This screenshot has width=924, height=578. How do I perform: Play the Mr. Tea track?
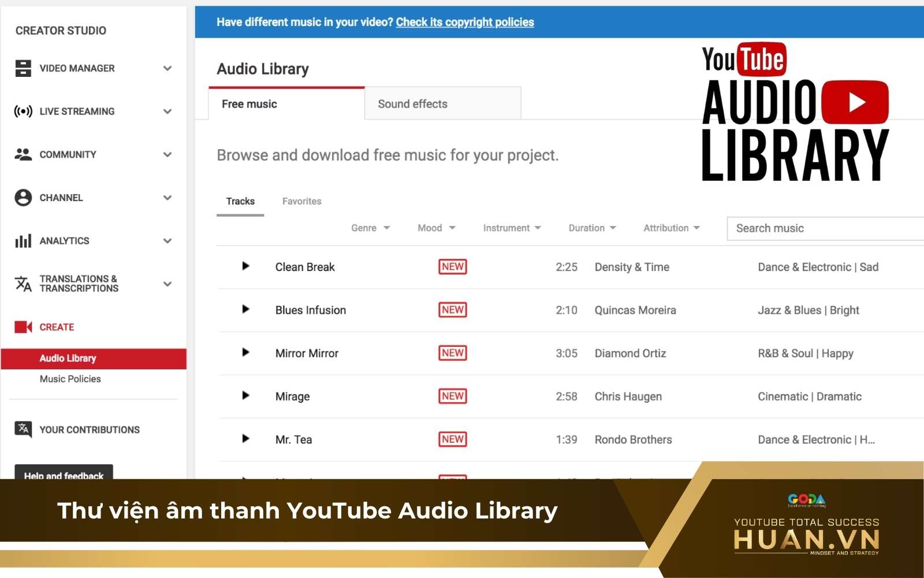pyautogui.click(x=245, y=439)
